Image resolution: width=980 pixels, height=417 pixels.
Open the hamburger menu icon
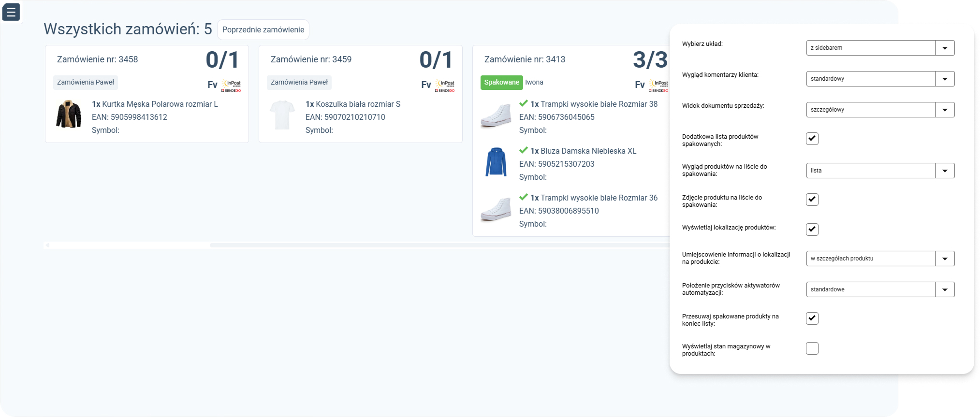click(11, 12)
